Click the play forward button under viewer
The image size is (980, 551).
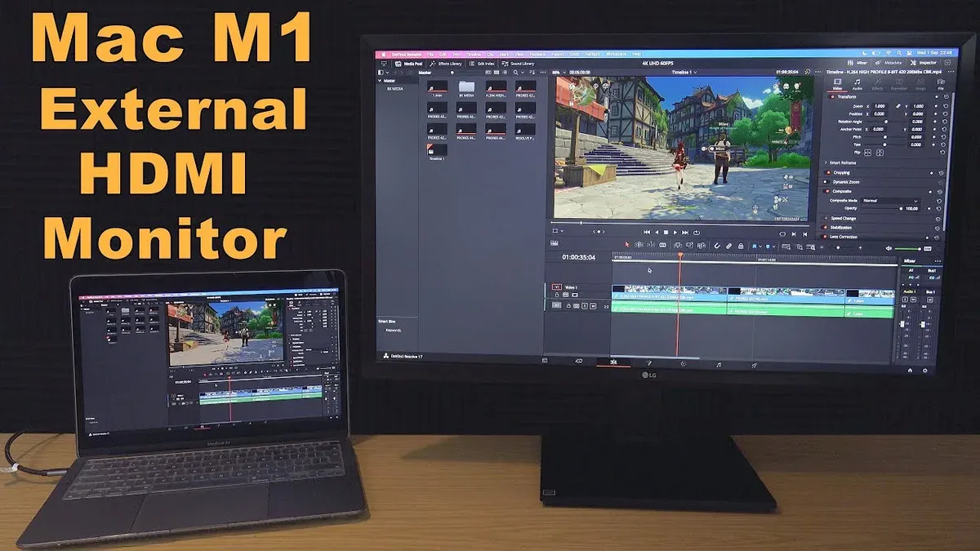(675, 232)
